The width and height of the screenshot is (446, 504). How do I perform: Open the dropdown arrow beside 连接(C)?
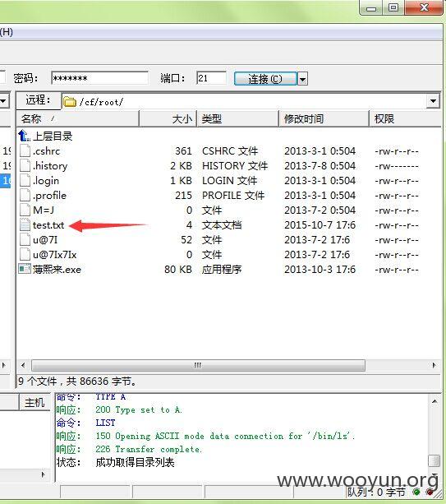(303, 79)
